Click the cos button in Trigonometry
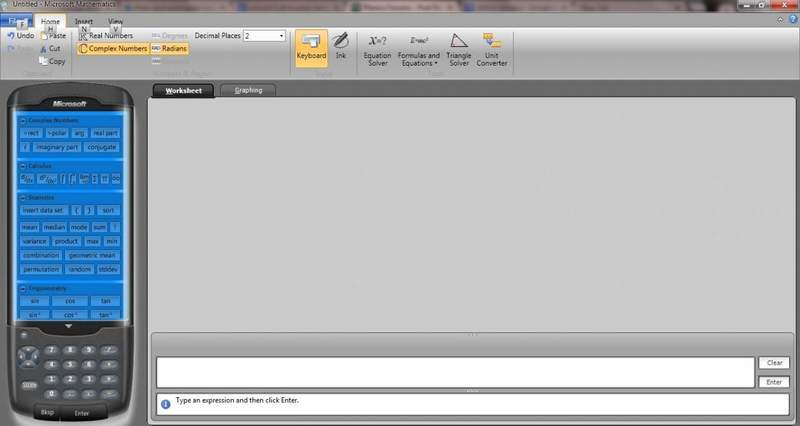Screen dimensions: 800x426 (x=70, y=301)
